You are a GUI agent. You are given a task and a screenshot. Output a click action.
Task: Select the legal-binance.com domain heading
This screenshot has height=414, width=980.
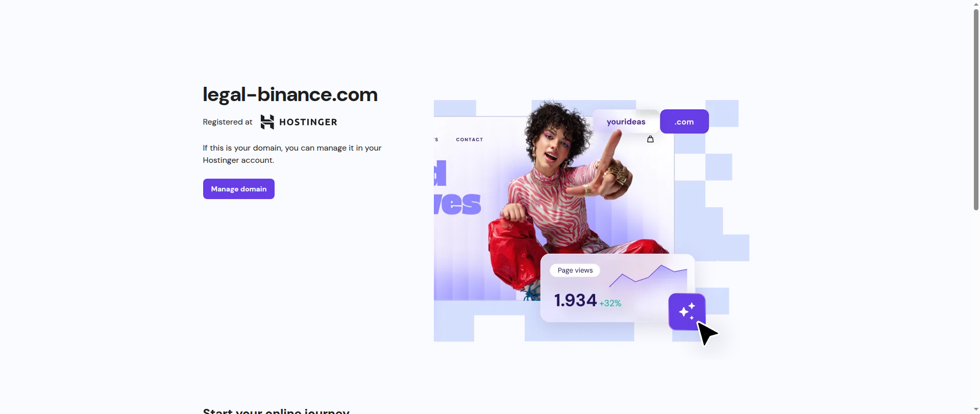290,94
